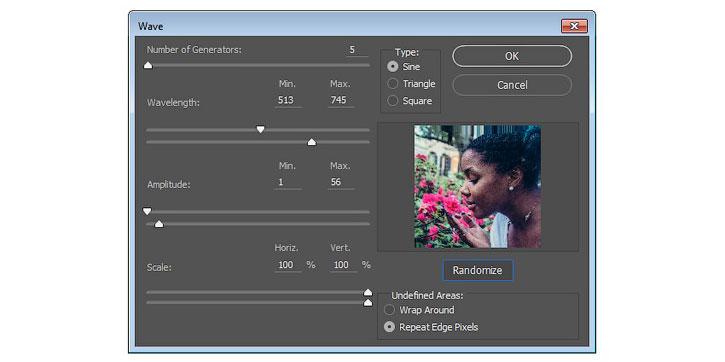Click the Amplitude Min value field
This screenshot has height=362, width=725.
tap(288, 182)
